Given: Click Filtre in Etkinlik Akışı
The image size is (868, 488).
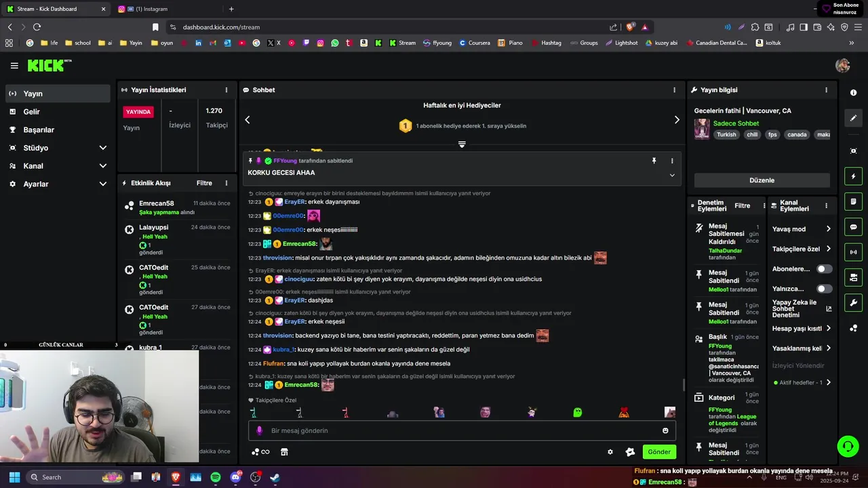Looking at the screenshot, I should click(x=204, y=183).
